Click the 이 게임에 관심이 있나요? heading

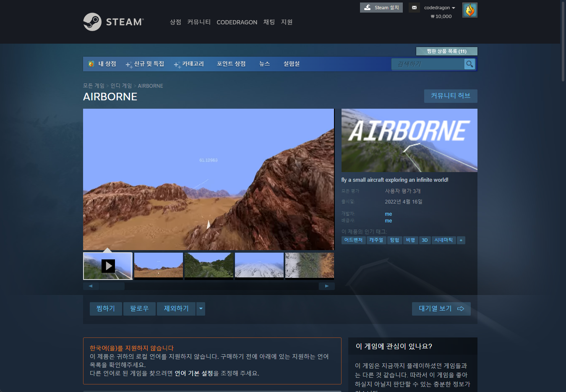point(394,346)
